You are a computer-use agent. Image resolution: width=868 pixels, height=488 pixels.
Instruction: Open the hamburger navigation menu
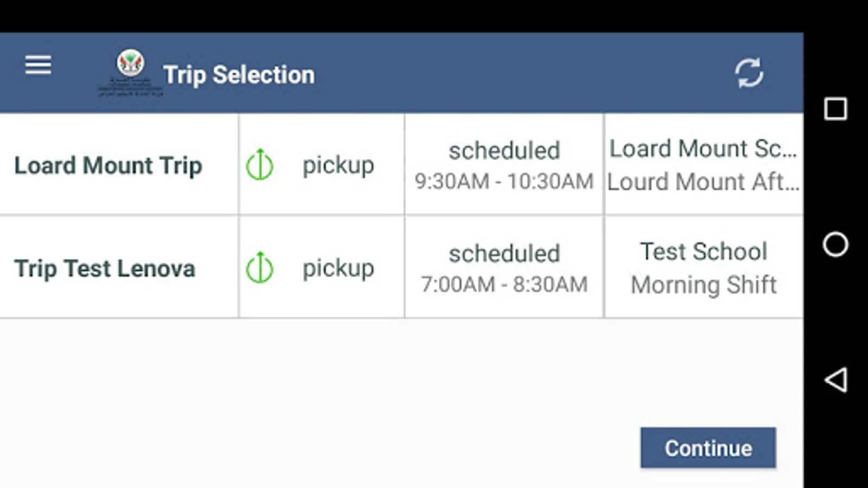(x=38, y=65)
